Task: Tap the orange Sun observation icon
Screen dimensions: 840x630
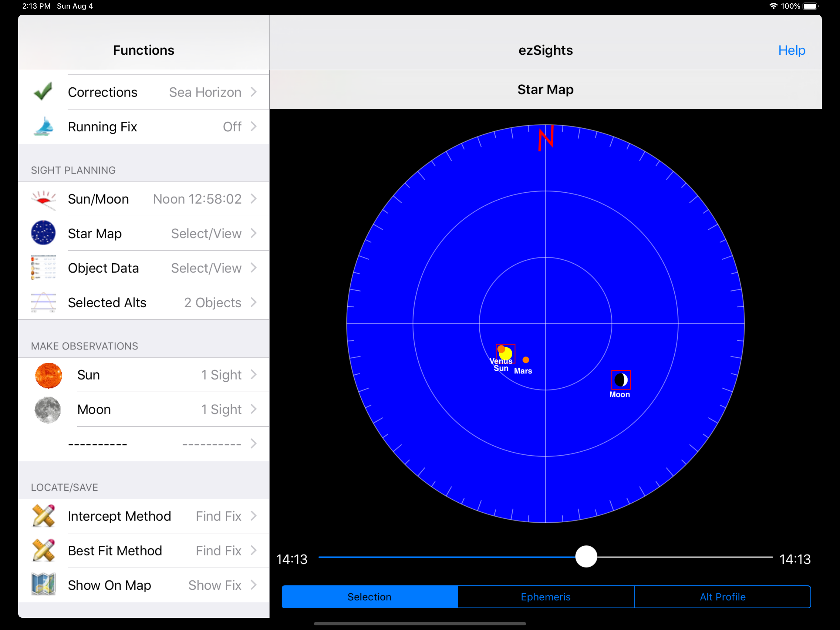Action: click(x=48, y=375)
